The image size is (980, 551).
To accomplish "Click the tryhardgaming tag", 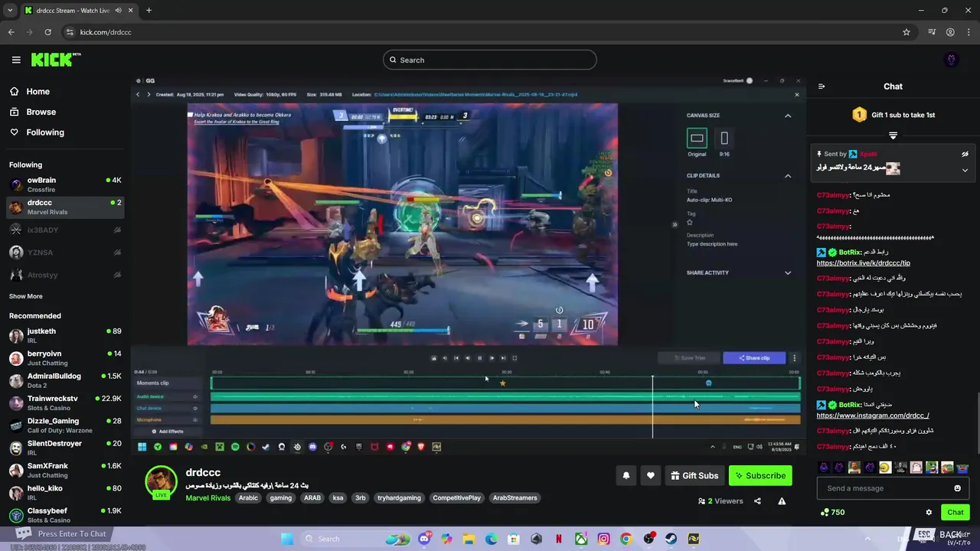I will tap(399, 497).
